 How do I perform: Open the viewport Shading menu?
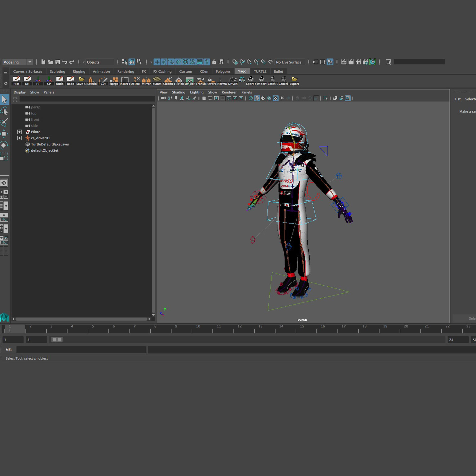178,92
